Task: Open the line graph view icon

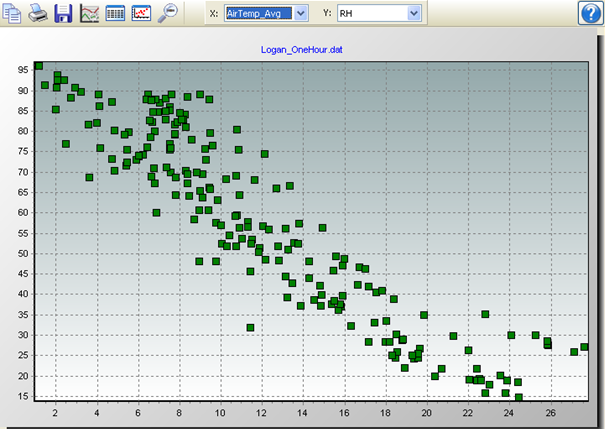Action: tap(90, 13)
